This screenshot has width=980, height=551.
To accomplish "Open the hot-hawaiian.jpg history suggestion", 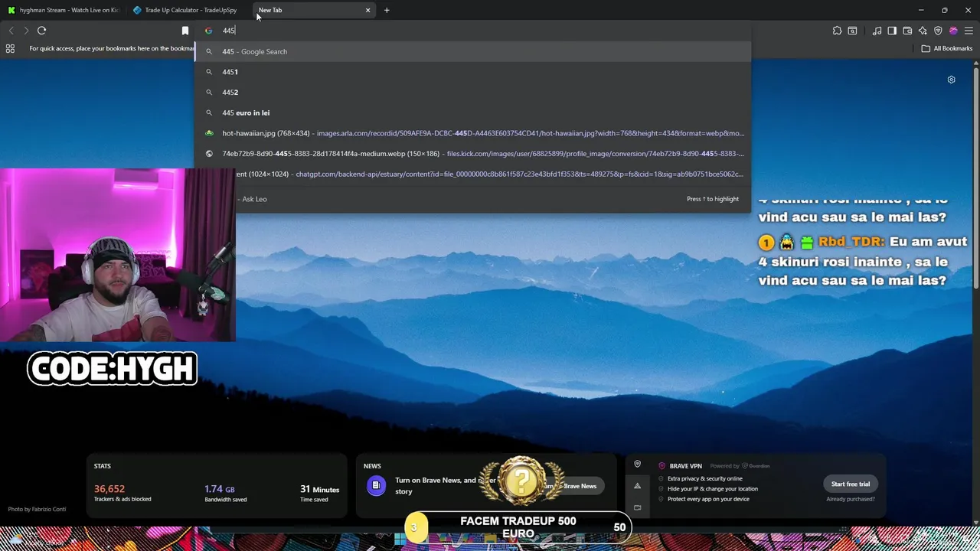I will point(473,133).
